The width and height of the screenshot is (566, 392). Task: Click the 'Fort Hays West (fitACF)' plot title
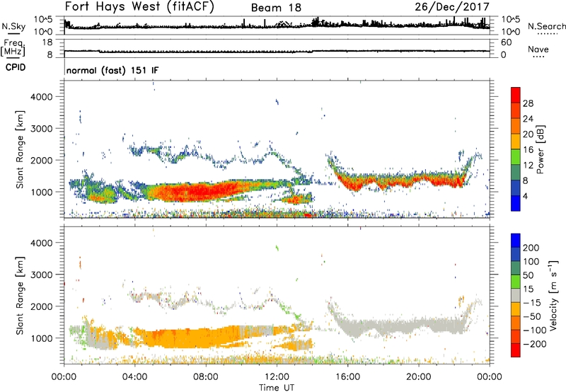(139, 7)
